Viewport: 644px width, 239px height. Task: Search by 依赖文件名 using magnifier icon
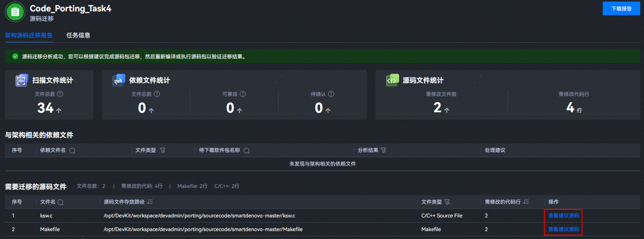coord(72,151)
